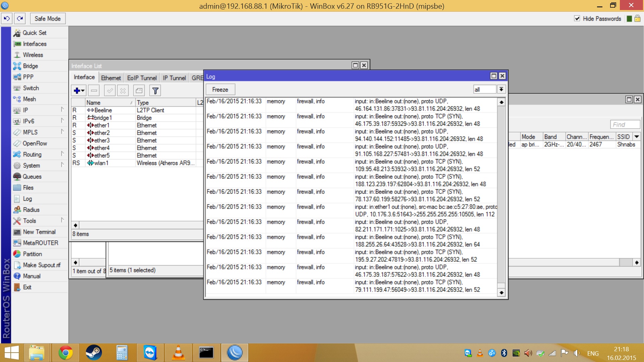Expand the Tools submenu

(62, 220)
